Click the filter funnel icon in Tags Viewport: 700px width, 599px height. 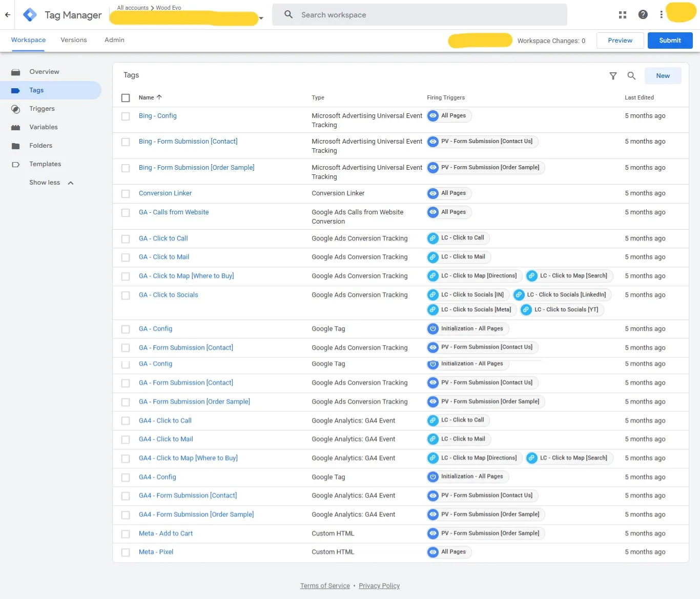click(613, 76)
